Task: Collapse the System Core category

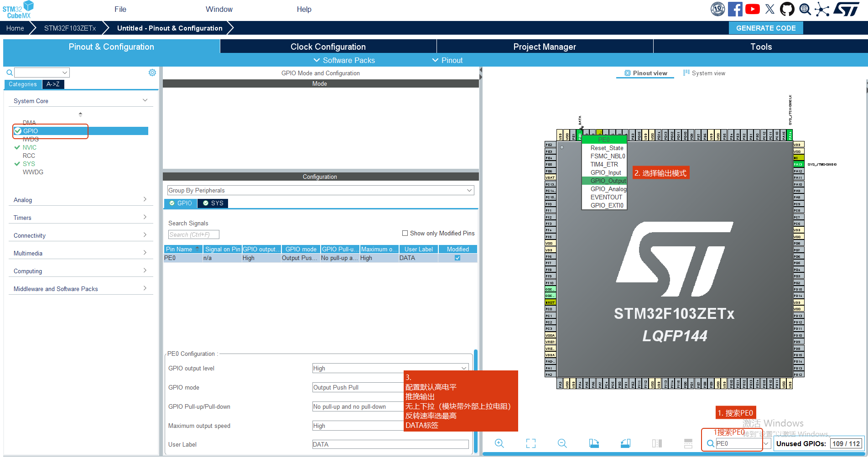Action: pyautogui.click(x=145, y=100)
